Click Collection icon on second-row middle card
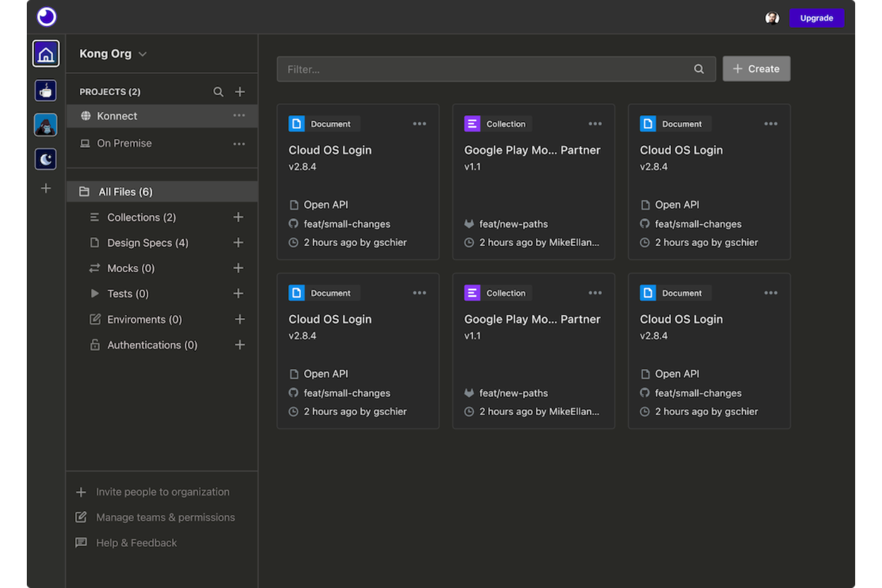882x588 pixels. pyautogui.click(x=473, y=293)
